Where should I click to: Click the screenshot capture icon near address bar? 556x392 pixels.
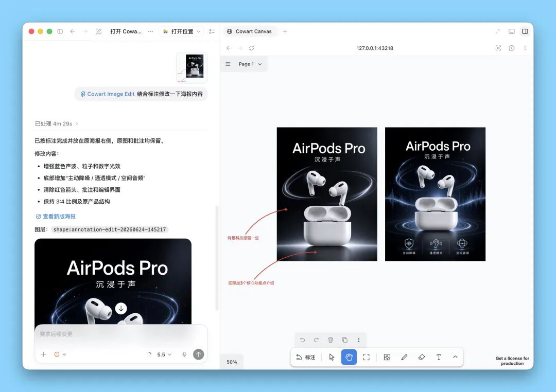click(498, 48)
